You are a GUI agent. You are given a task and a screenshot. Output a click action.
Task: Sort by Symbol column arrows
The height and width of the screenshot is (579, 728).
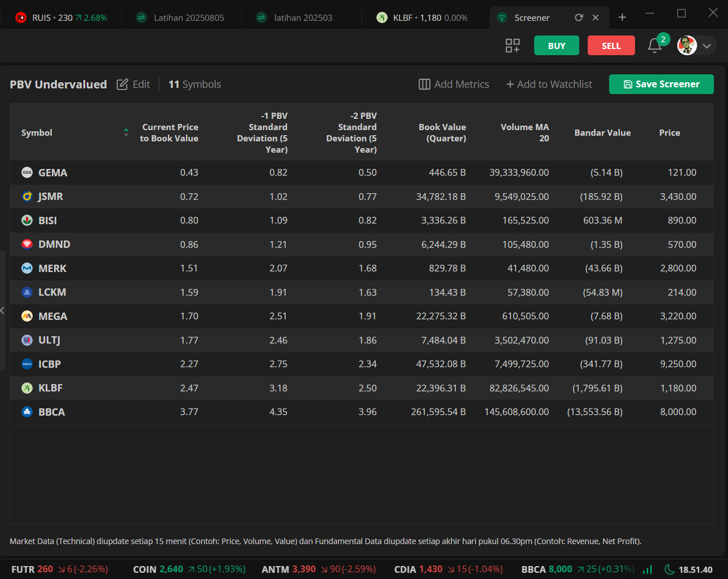[126, 132]
